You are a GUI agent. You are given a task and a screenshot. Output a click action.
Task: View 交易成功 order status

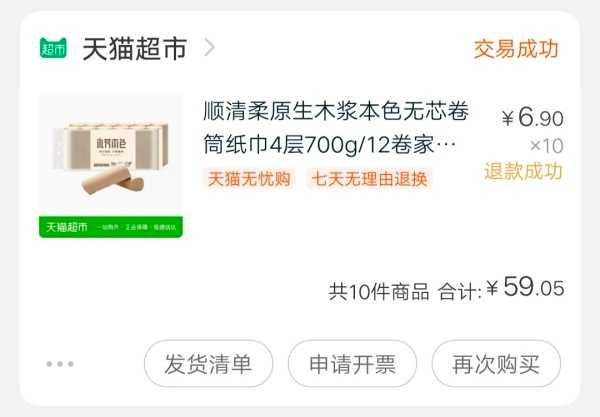tap(516, 49)
